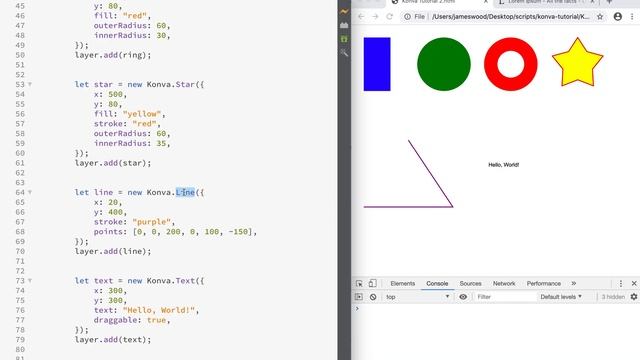
Task: Click 'layer.add(ring);' on line 50
Action: click(113, 55)
